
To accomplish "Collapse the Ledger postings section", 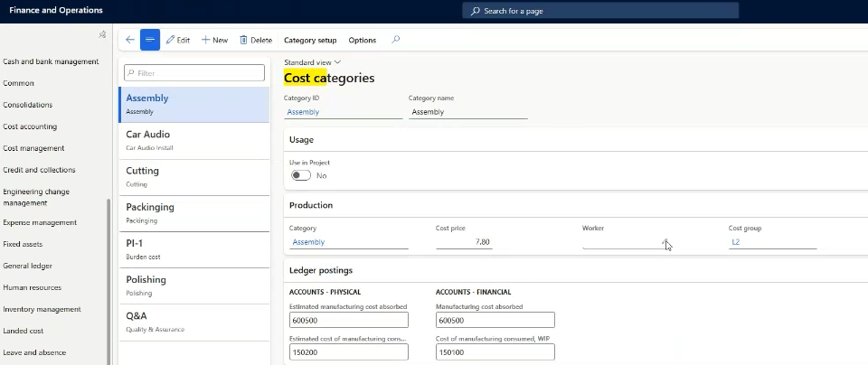I will (x=576, y=270).
